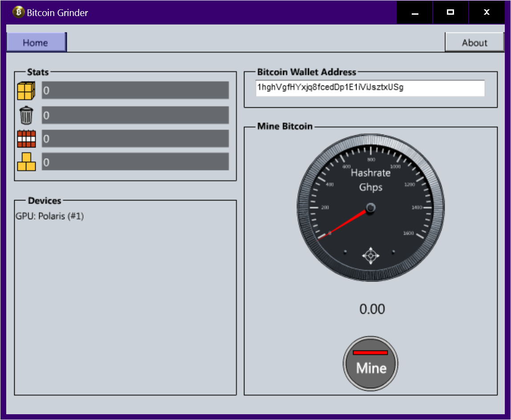Click the Devices group label
This screenshot has width=511, height=420.
(45, 200)
